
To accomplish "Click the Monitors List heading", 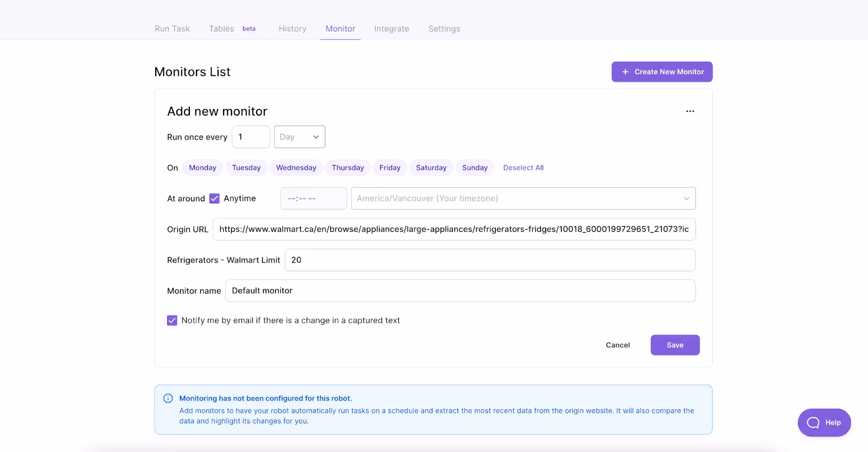I will (192, 72).
